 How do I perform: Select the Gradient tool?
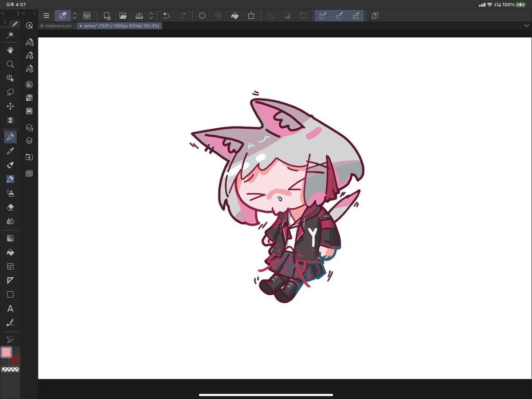pos(10,238)
